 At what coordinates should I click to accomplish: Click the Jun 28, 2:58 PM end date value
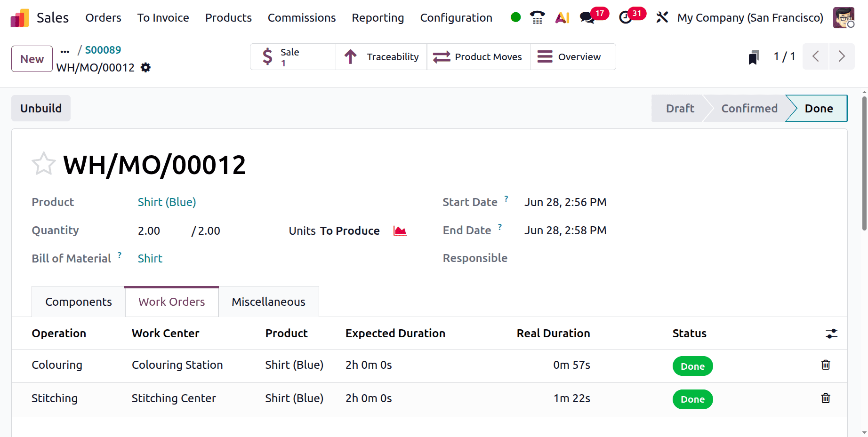pyautogui.click(x=565, y=230)
